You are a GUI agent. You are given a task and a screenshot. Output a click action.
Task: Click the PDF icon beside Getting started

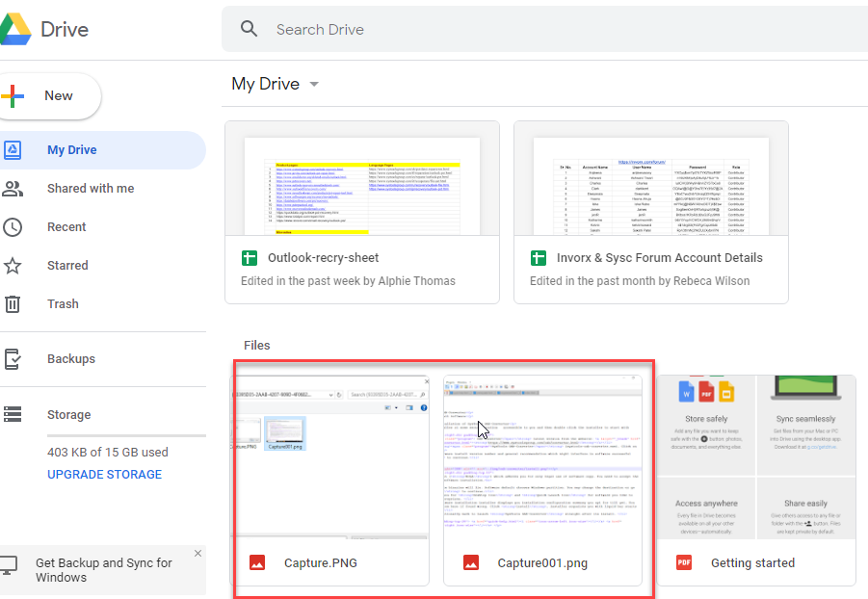coord(684,562)
